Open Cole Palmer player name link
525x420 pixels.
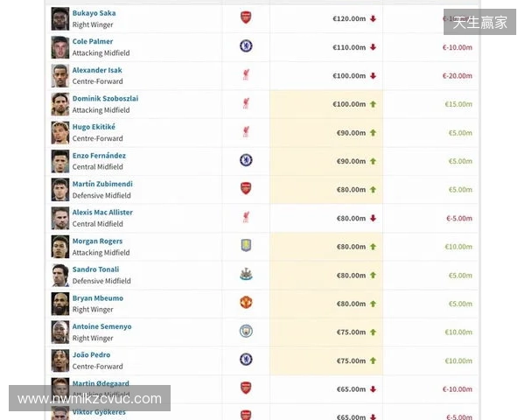coord(93,41)
